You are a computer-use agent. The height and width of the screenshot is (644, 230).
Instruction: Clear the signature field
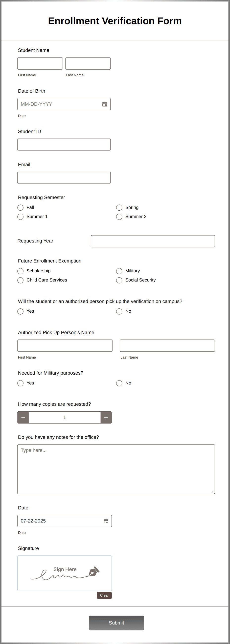104,596
